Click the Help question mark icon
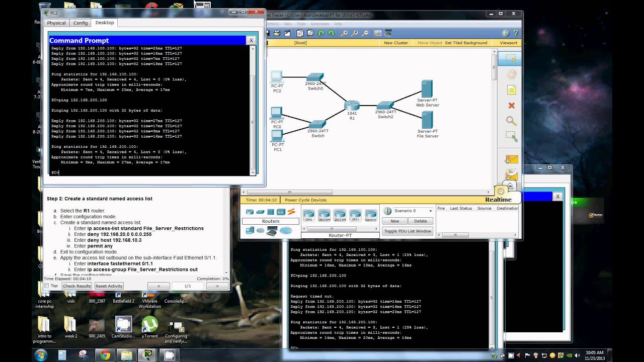Image resolution: width=644 pixels, height=362 pixels. pos(516,33)
